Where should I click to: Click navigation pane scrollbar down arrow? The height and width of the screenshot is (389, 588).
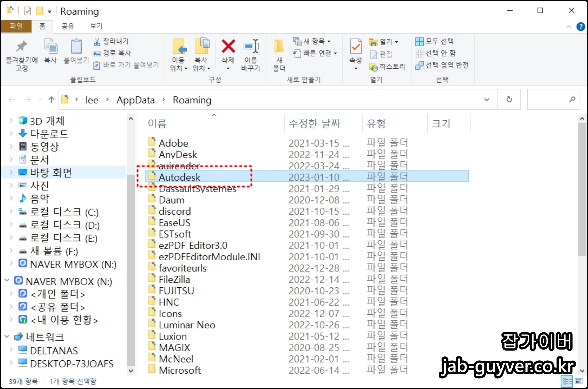coord(131,371)
